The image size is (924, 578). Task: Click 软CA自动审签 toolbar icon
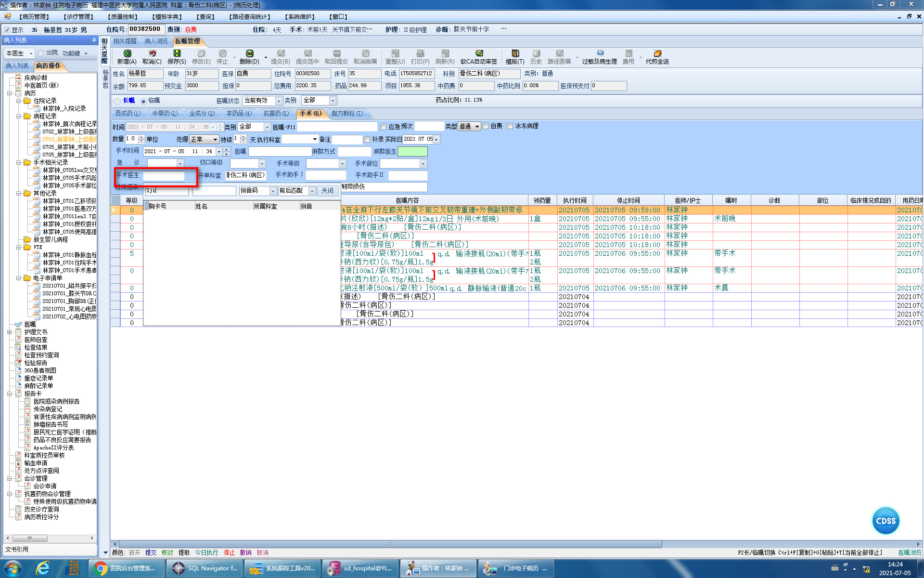coord(479,53)
